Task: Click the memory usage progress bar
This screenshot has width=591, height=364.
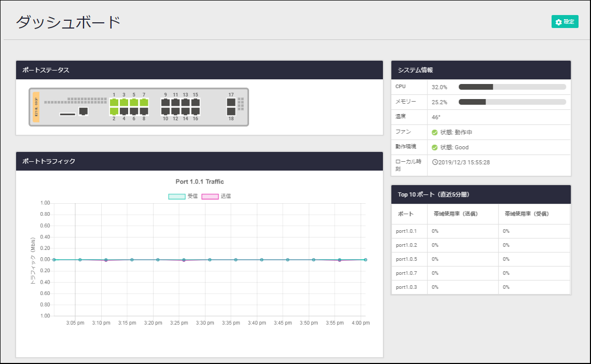Action: click(512, 102)
